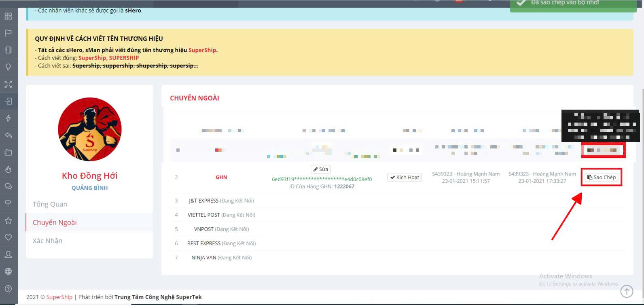Click the globe icon in sidebar
The height and width of the screenshot is (305, 644).
pyautogui.click(x=8, y=271)
